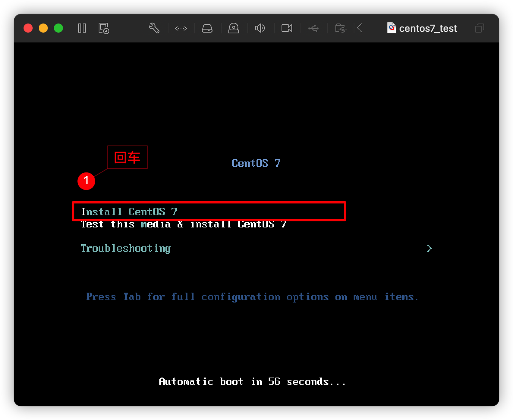513x420 pixels.
Task: Open the CD/DVD drive icon
Action: click(x=234, y=28)
